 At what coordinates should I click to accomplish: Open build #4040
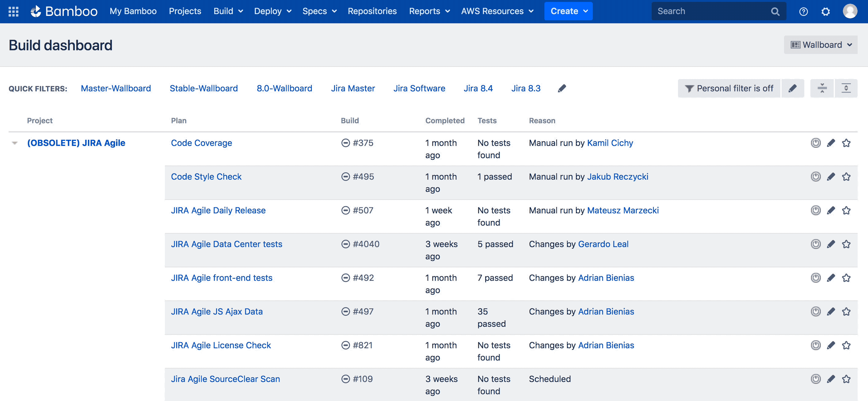coord(366,244)
